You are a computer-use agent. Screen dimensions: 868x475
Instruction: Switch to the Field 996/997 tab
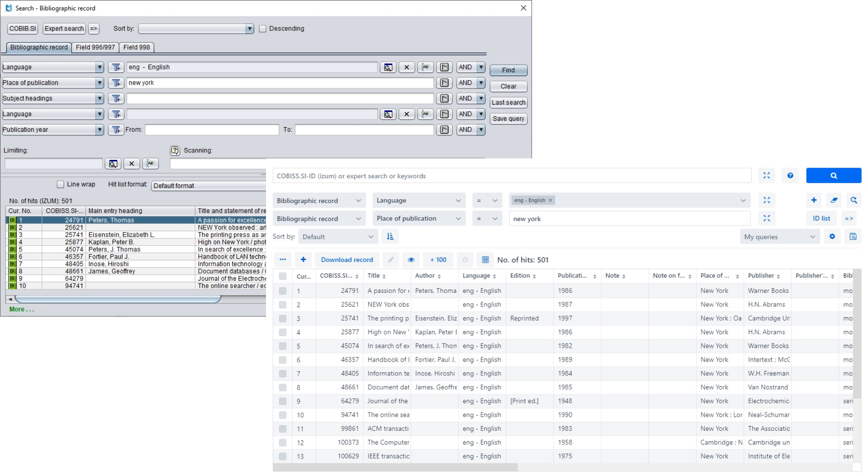[95, 47]
